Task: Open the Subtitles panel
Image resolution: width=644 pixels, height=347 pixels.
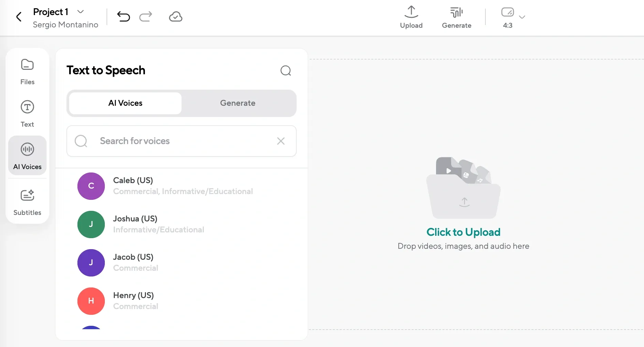Action: tap(27, 202)
